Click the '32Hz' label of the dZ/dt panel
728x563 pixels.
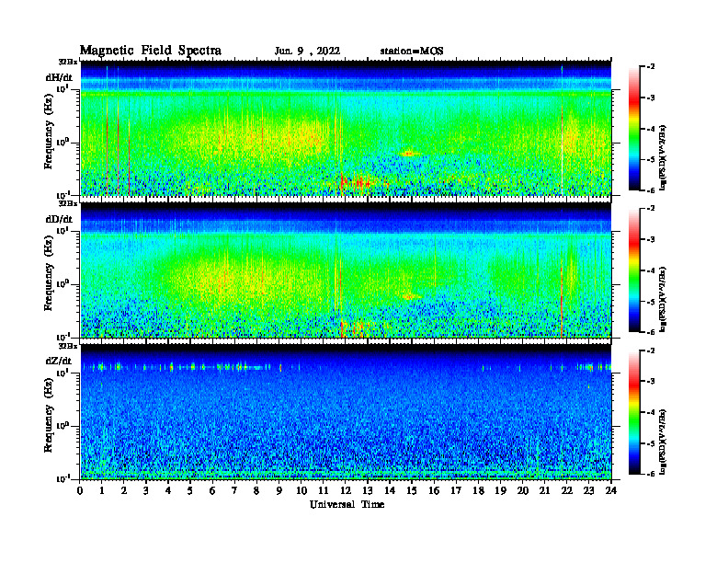68,346
